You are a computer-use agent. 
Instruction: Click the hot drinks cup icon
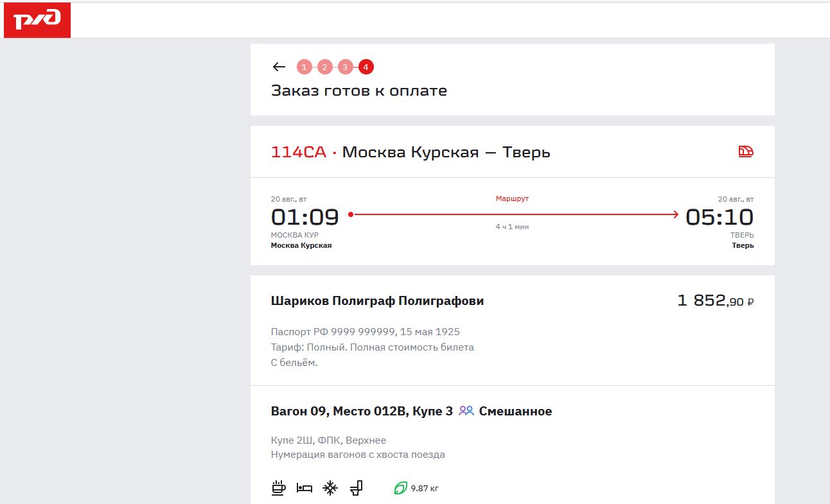click(278, 488)
